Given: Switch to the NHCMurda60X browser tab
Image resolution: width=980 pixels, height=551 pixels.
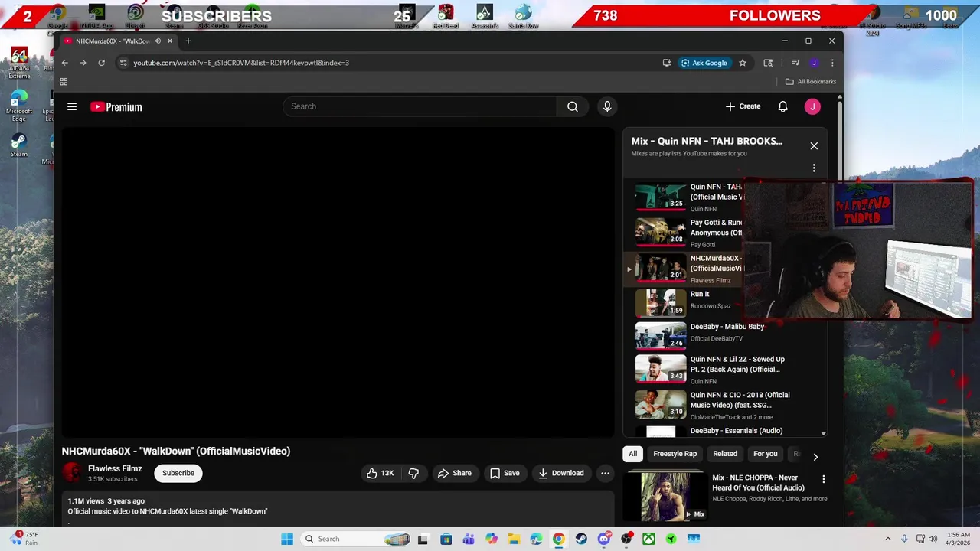Looking at the screenshot, I should click(115, 41).
